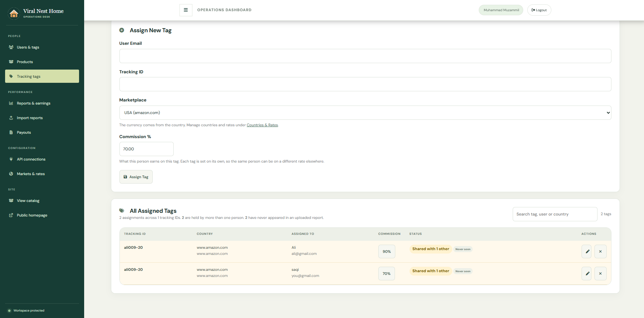This screenshot has height=318, width=644.
Task: Click the Tracking ID column header
Action: (x=135, y=234)
